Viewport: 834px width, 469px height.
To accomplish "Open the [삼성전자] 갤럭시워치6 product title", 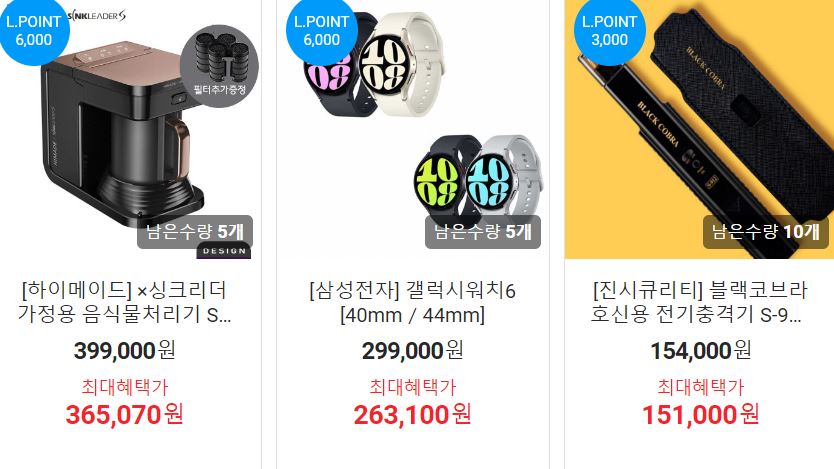I will [413, 303].
